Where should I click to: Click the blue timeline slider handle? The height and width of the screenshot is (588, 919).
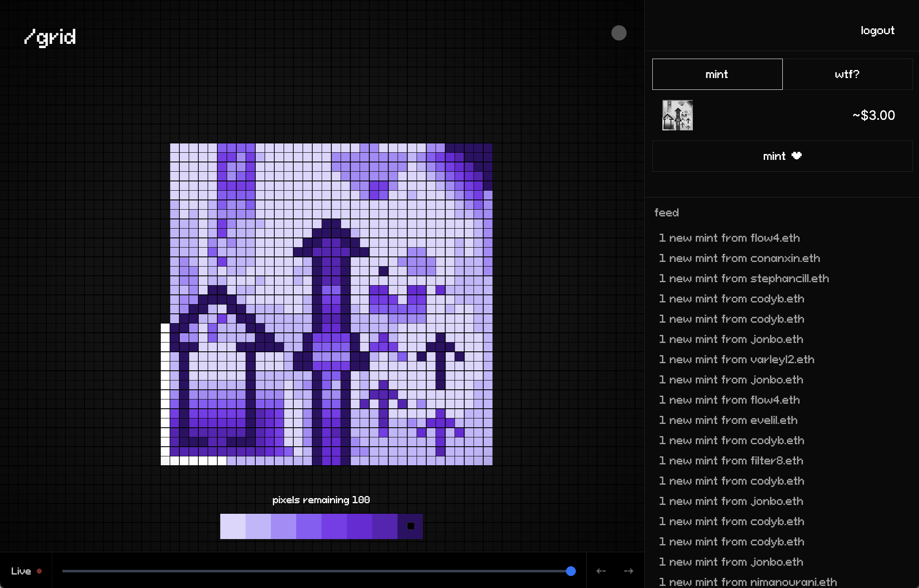[x=570, y=571]
